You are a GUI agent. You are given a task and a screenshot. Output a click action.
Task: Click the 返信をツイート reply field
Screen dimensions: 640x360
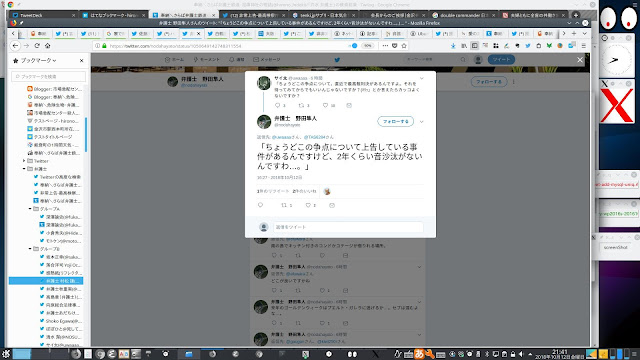coord(348,227)
